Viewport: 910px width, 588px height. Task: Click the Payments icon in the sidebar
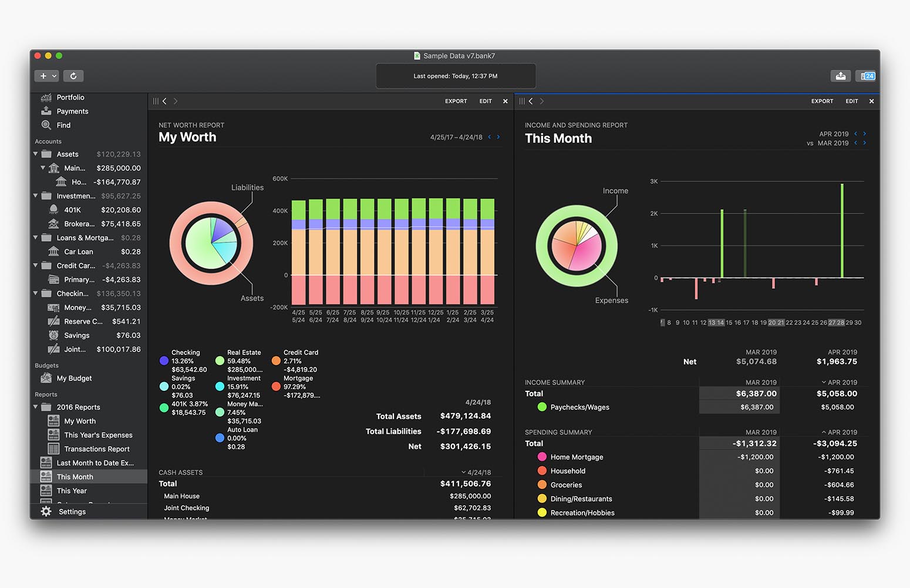[x=46, y=111]
